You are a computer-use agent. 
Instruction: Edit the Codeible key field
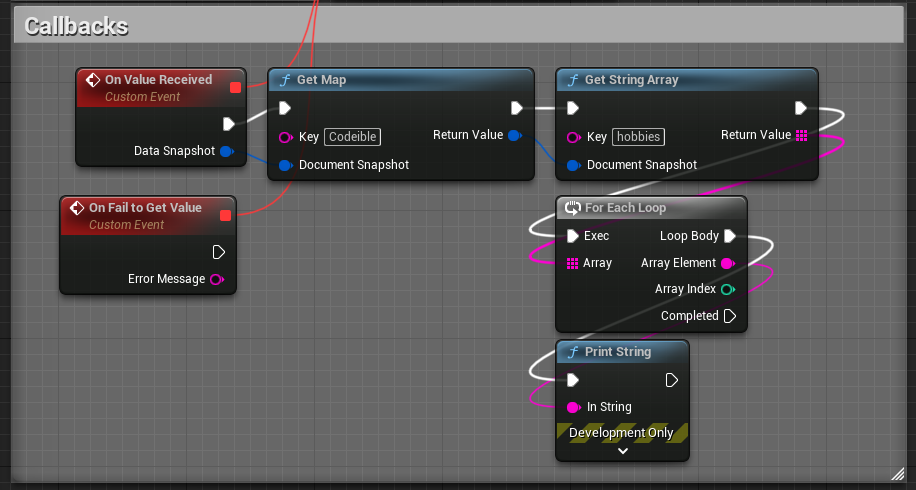[352, 137]
